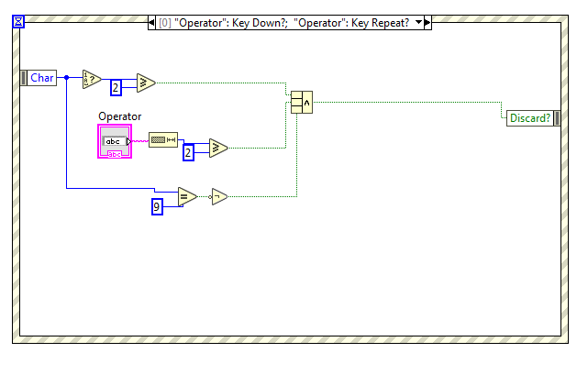588x375 pixels.
Task: Select the numeric constant 9
Action: coord(157,206)
